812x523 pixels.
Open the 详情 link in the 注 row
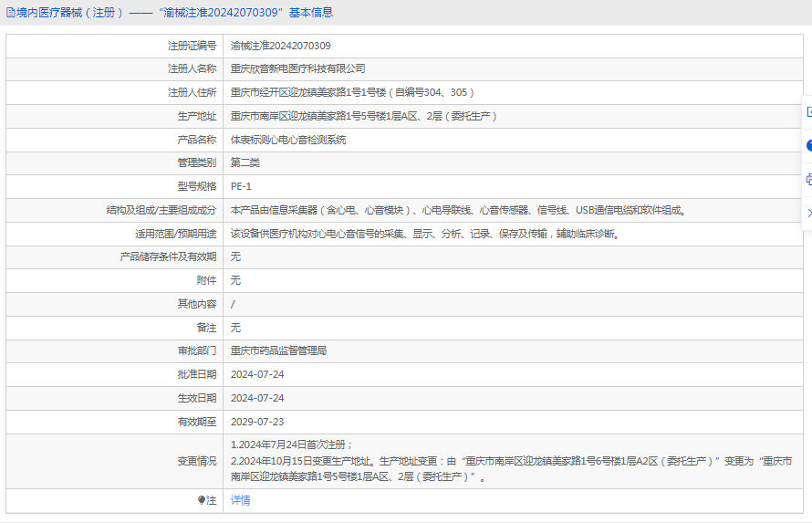240,500
